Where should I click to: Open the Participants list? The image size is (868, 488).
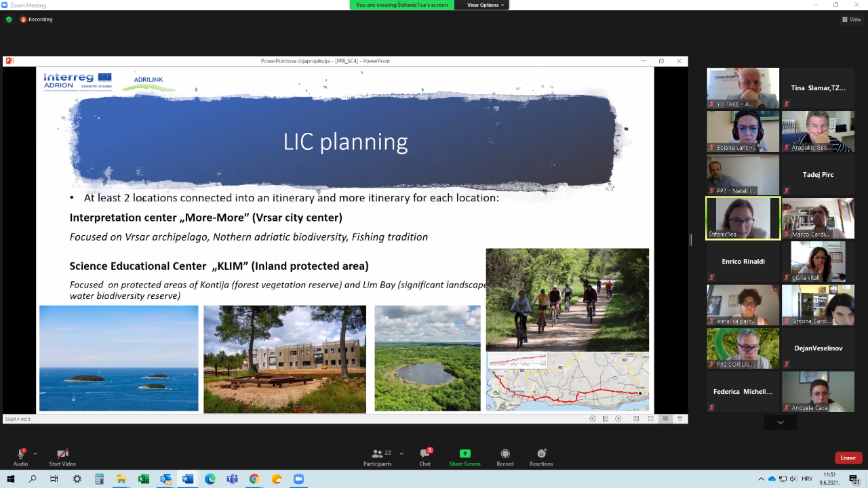coord(377,457)
